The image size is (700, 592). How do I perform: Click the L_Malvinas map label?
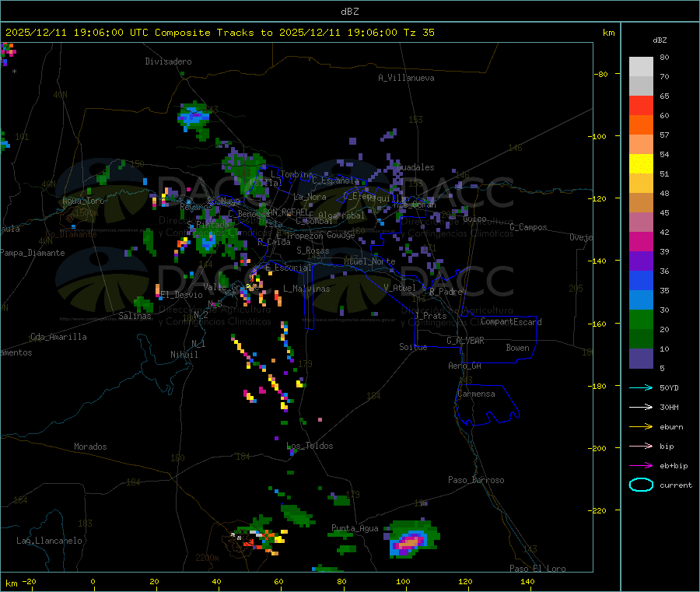306,289
